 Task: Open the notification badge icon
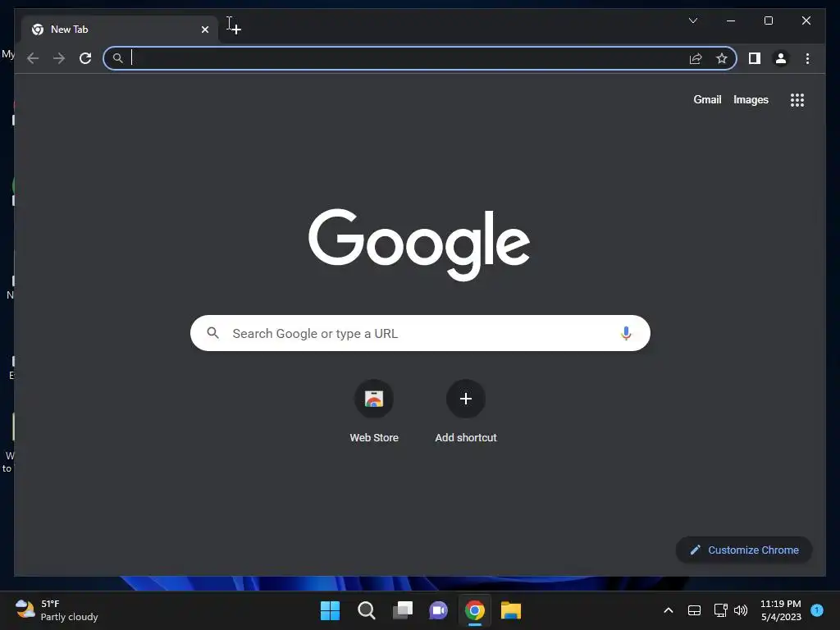click(x=817, y=609)
